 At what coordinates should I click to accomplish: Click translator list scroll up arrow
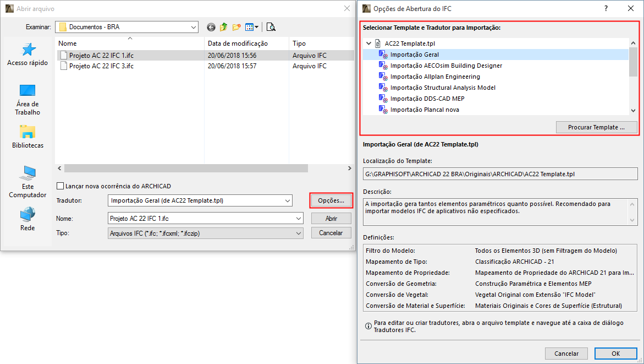coord(633,43)
